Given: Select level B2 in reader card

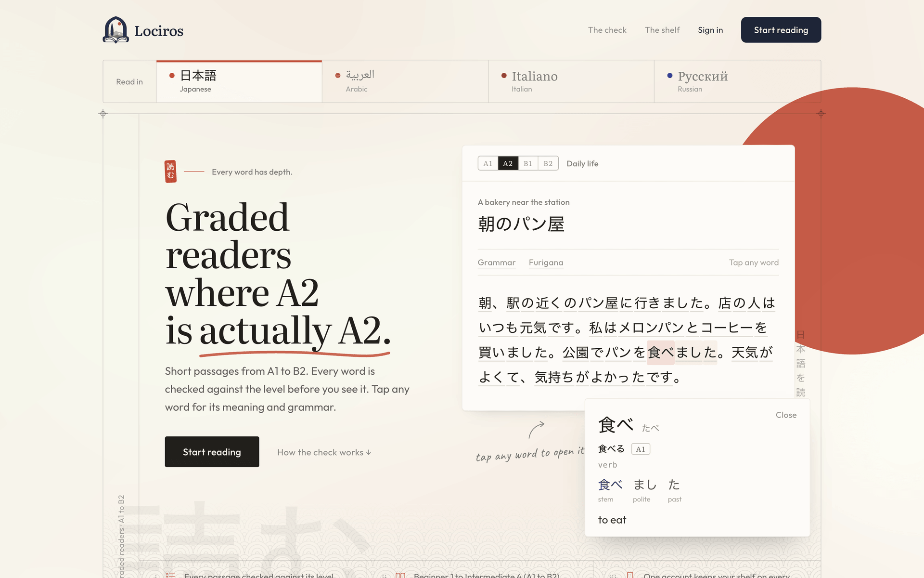Looking at the screenshot, I should pos(548,163).
